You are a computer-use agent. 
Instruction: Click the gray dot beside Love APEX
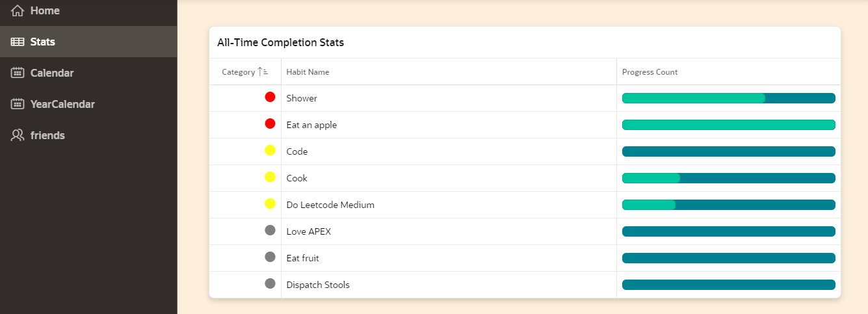coord(270,230)
